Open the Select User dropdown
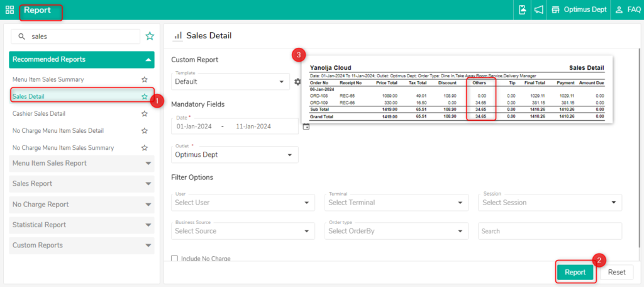Viewport: 644px width, 287px height. (243, 202)
